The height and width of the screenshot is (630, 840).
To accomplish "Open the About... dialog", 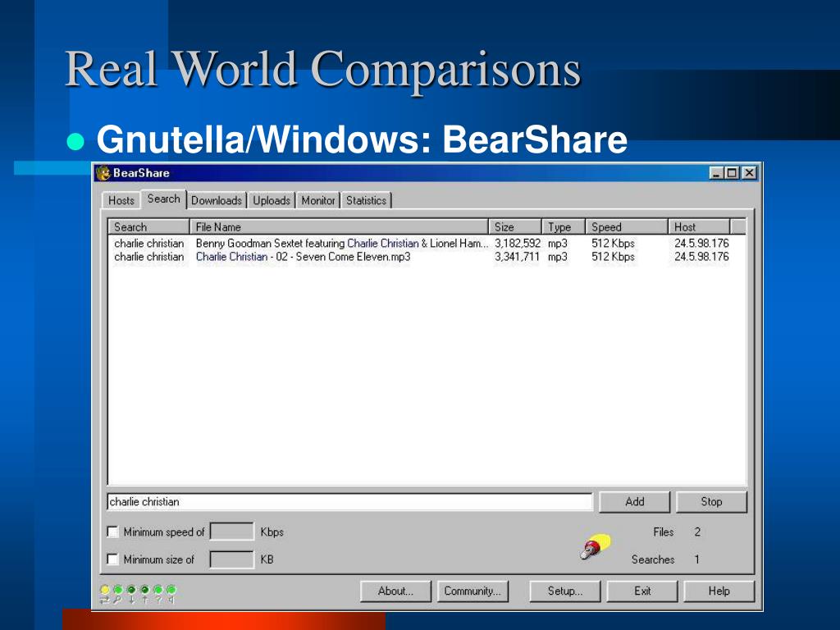I will tap(395, 591).
